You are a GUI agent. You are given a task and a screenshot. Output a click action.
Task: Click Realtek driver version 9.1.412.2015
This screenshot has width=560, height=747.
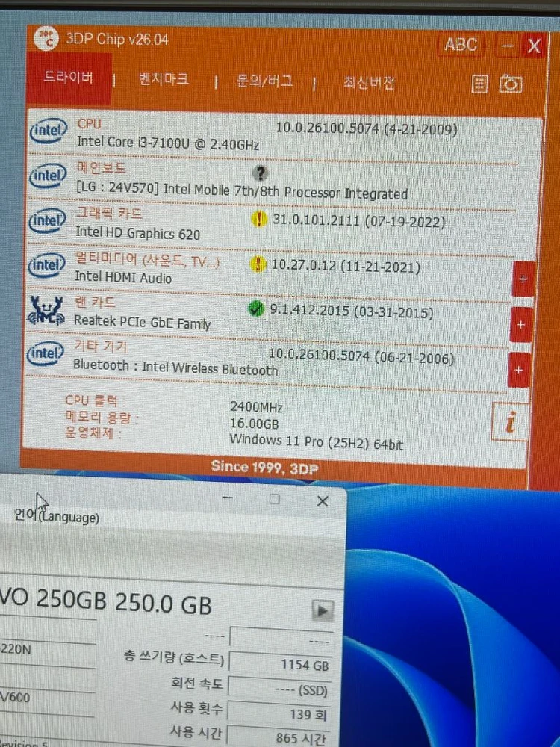pos(352,311)
